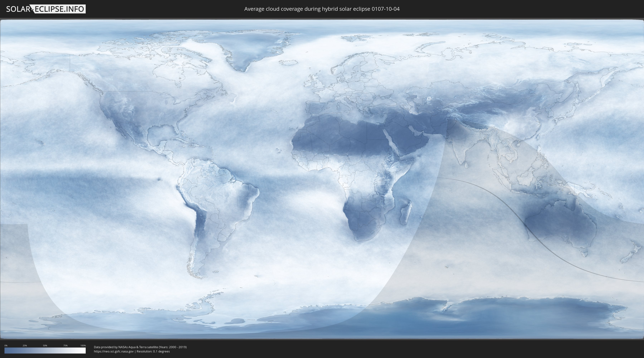Click the world cloud coverage map image
This screenshot has width=644, height=358.
click(322, 179)
